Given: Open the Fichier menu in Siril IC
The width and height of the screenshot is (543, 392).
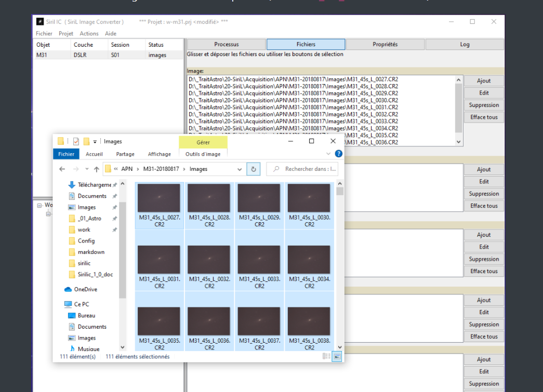Looking at the screenshot, I should 44,34.
